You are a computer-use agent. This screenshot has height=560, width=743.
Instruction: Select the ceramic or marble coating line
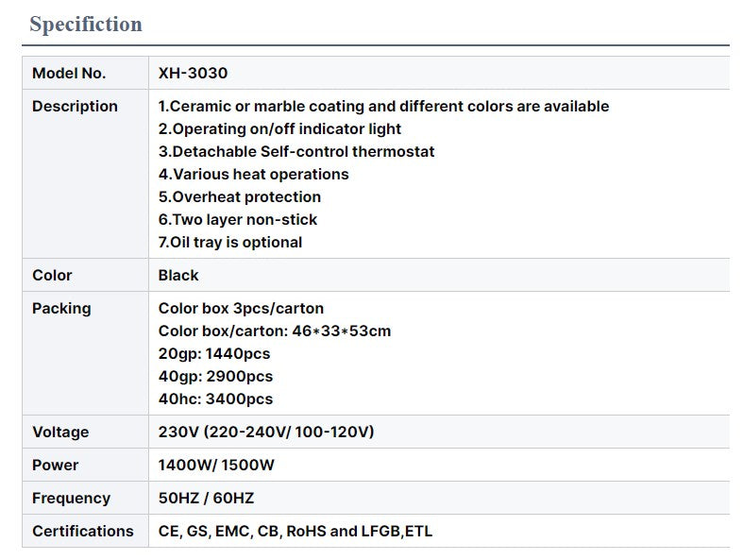[x=384, y=106]
